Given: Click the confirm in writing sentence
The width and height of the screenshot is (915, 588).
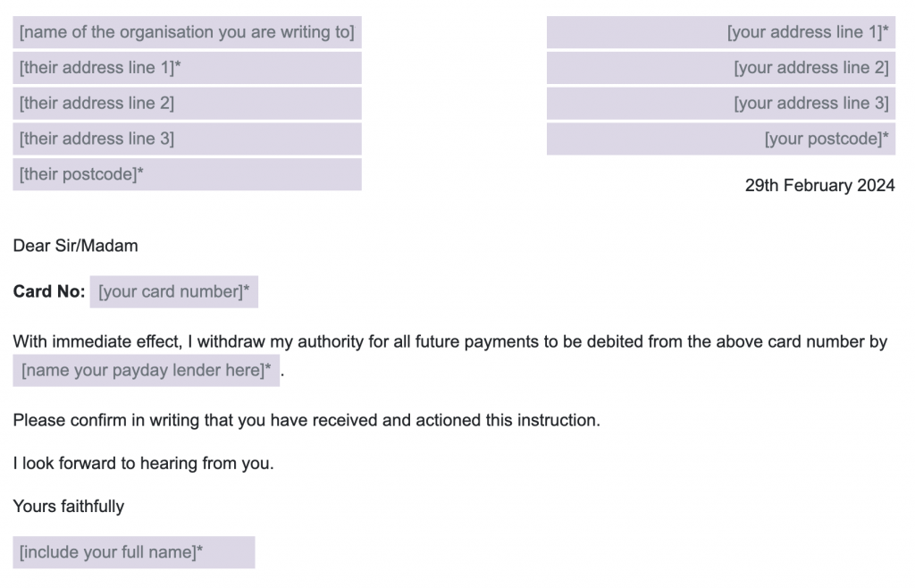Looking at the screenshot, I should point(306,421).
